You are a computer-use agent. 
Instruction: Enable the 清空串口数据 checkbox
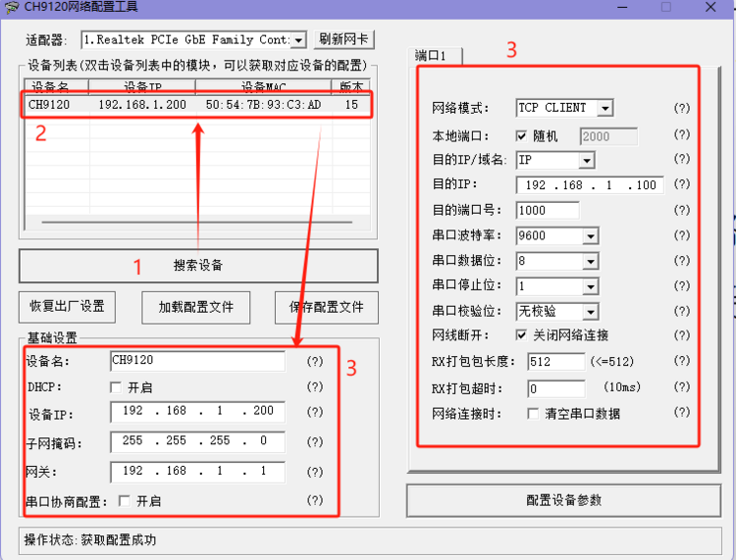point(533,414)
